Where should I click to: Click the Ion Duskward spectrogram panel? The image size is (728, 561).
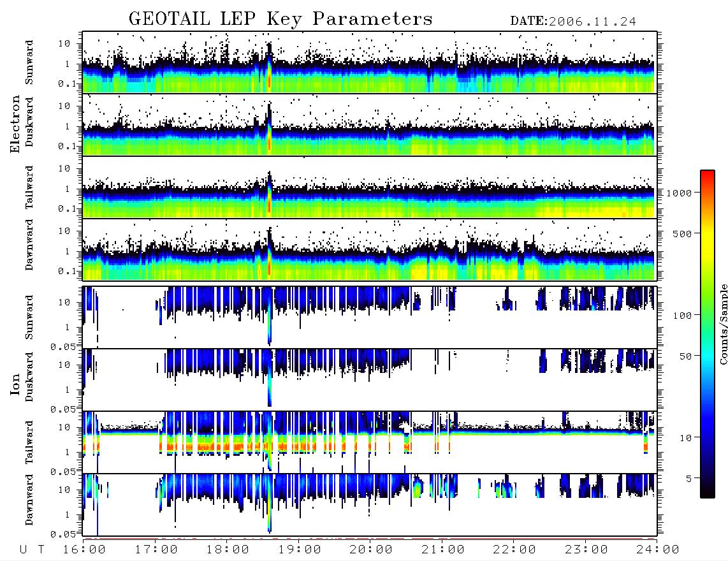tap(370, 379)
